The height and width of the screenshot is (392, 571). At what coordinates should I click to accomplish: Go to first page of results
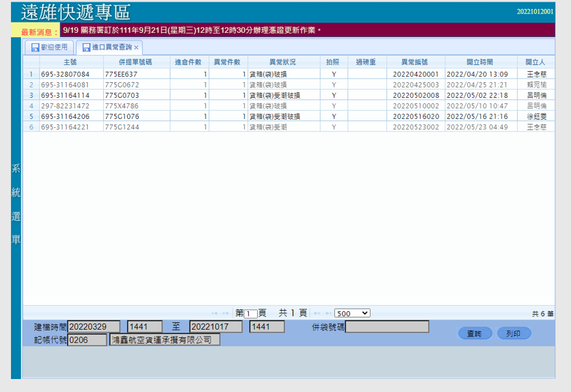[215, 313]
